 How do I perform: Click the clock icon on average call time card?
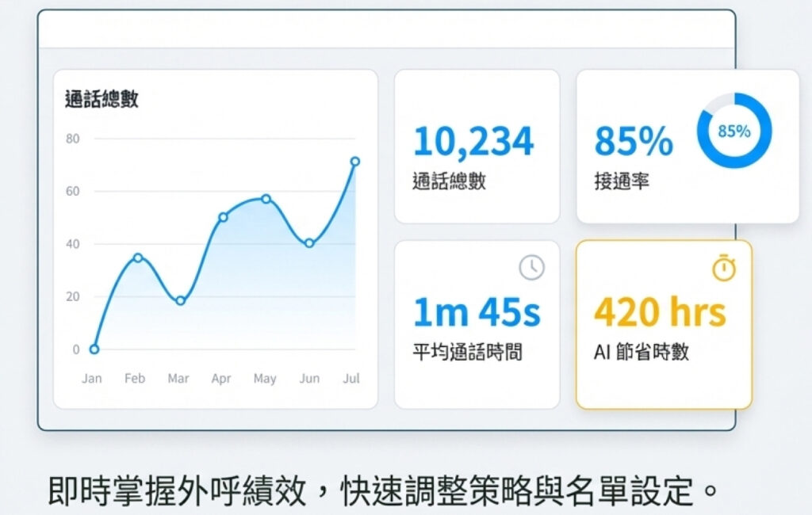pos(531,268)
